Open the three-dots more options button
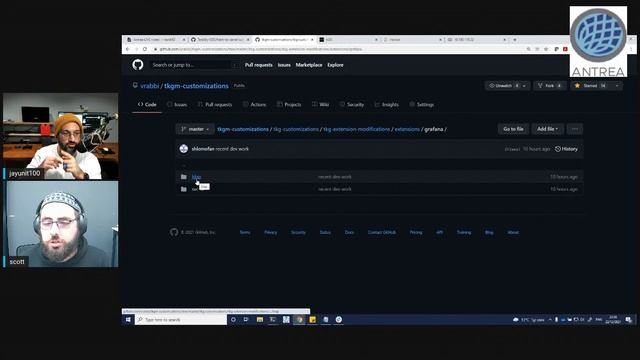The height and width of the screenshot is (360, 640). point(575,129)
